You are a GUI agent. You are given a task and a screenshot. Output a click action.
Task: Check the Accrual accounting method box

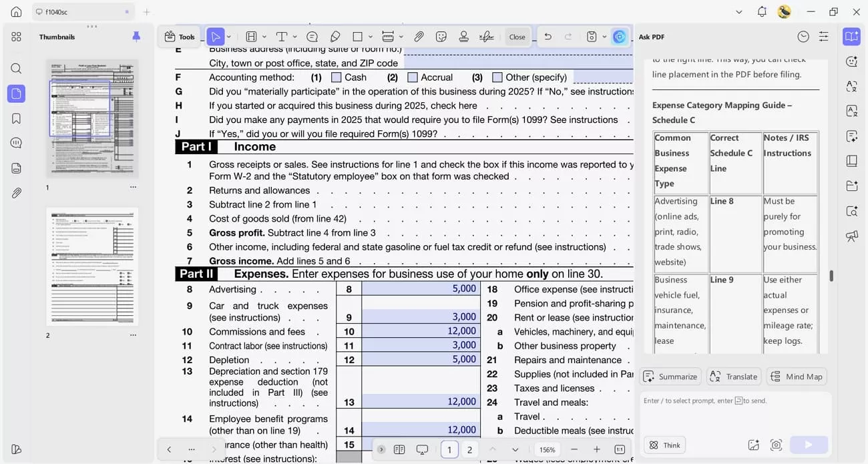413,77
